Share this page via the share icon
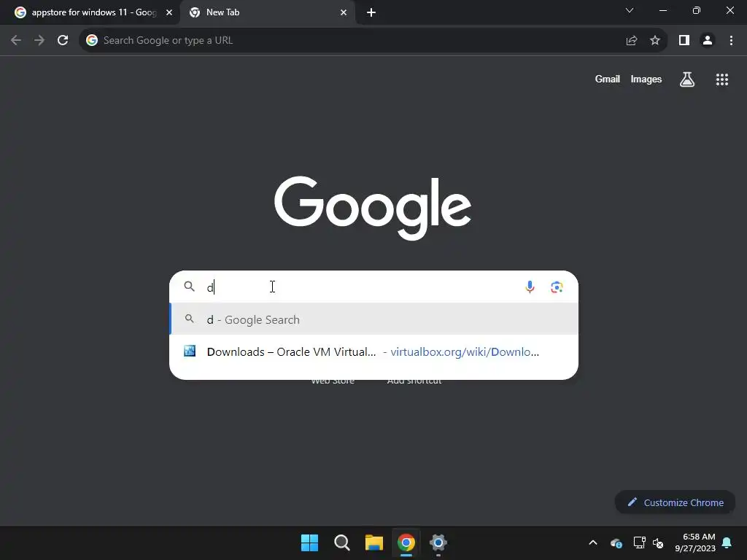The width and height of the screenshot is (747, 560). (632, 41)
